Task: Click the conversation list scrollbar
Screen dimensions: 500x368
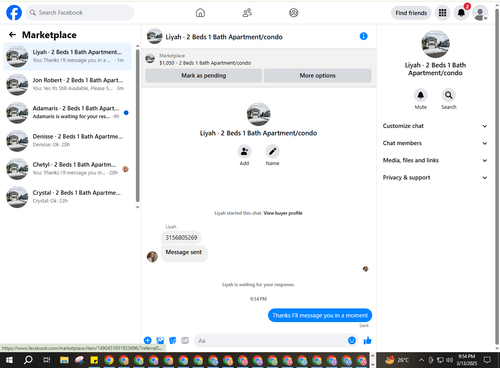Action: coord(137,125)
